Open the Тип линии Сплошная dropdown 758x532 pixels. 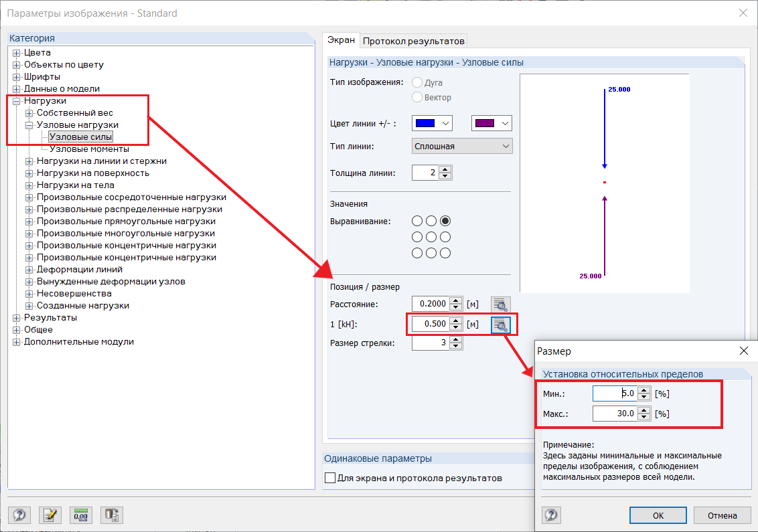(462, 146)
